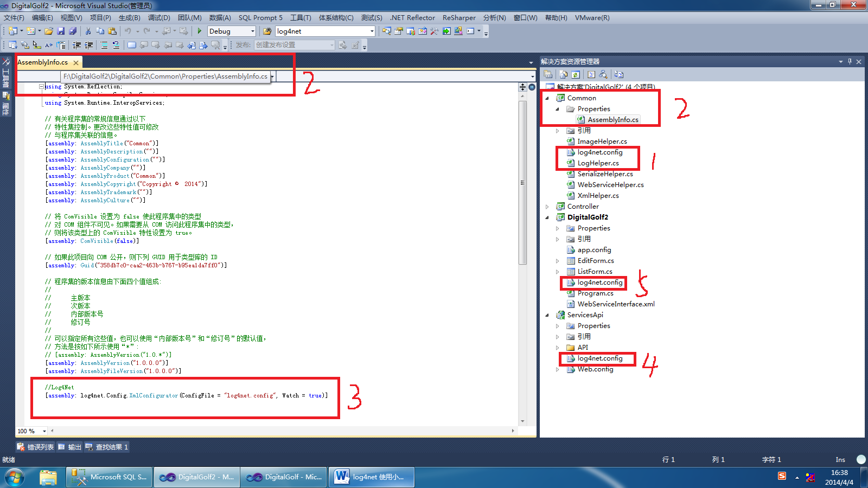Save the current file with the disk icon
Image resolution: width=868 pixels, height=488 pixels.
pos(61,31)
